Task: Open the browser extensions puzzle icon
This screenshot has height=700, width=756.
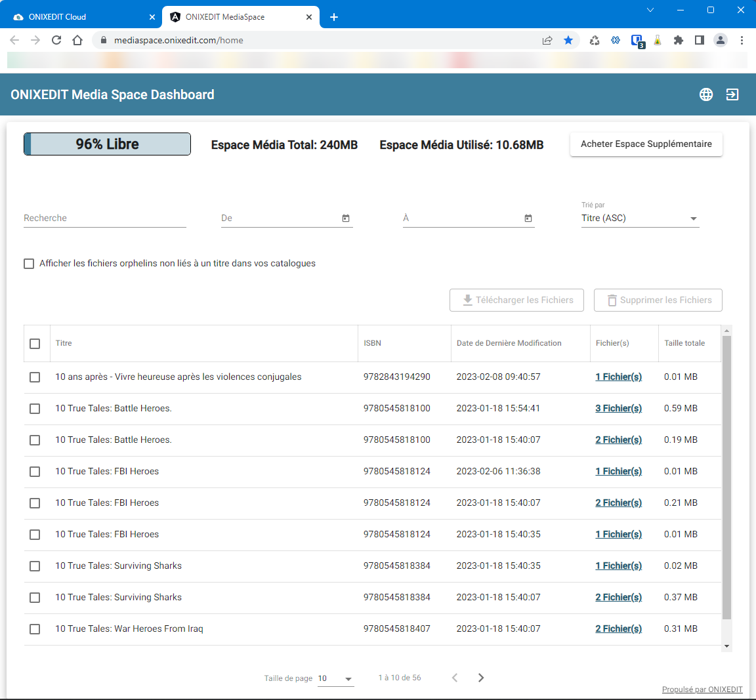Action: pos(679,40)
